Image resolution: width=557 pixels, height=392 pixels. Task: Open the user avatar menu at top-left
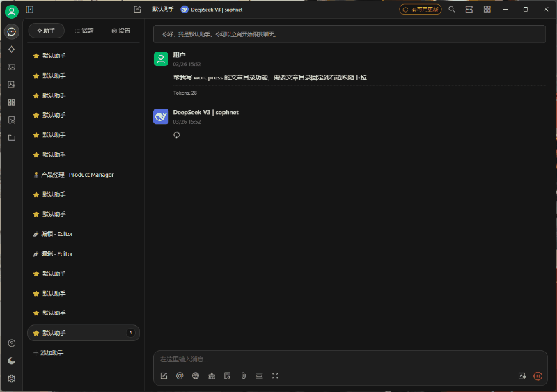[11, 11]
